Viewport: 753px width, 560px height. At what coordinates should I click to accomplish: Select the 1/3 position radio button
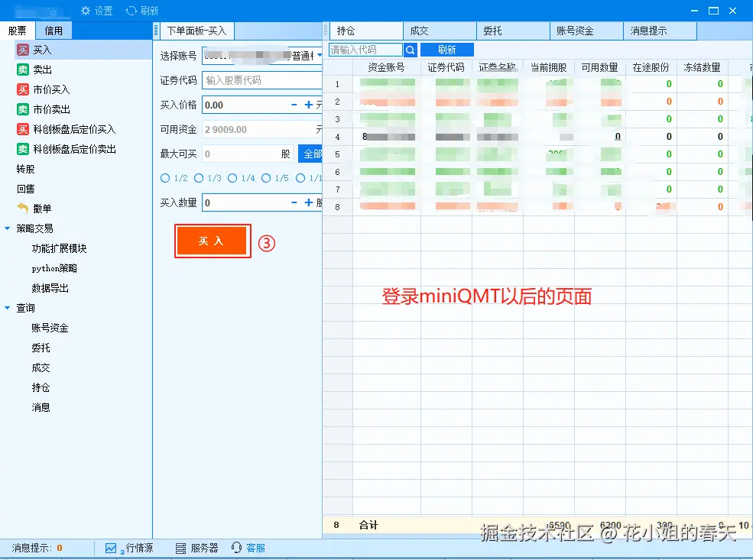199,178
